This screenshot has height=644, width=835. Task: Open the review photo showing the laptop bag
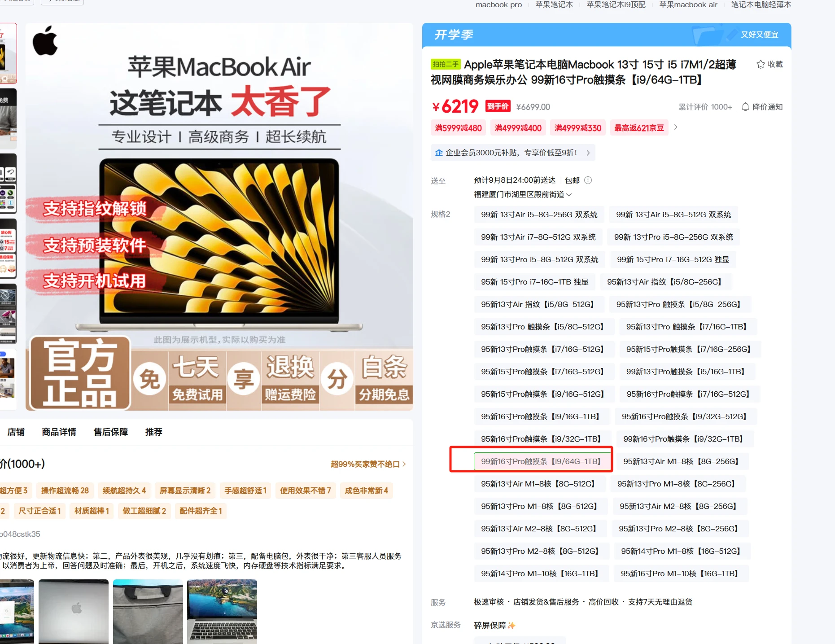[x=148, y=611]
